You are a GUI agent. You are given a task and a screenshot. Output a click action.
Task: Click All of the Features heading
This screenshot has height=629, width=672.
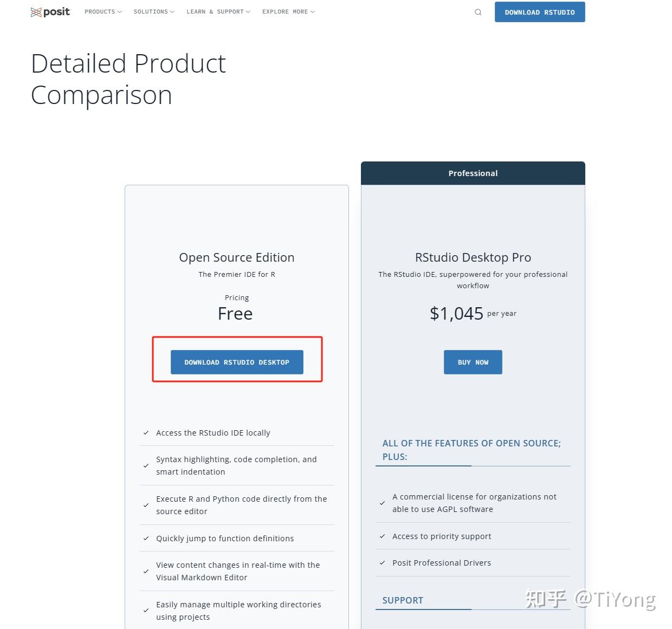[x=471, y=450]
